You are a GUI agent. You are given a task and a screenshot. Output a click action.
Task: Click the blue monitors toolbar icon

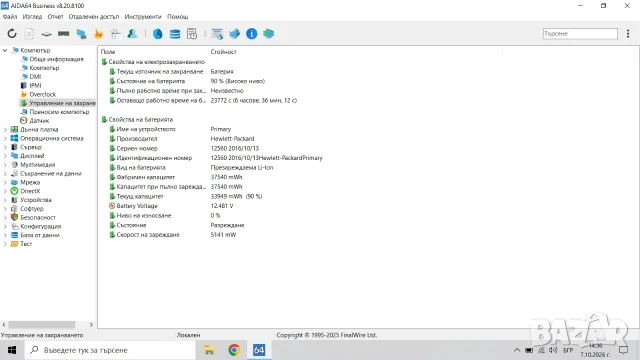point(81,34)
